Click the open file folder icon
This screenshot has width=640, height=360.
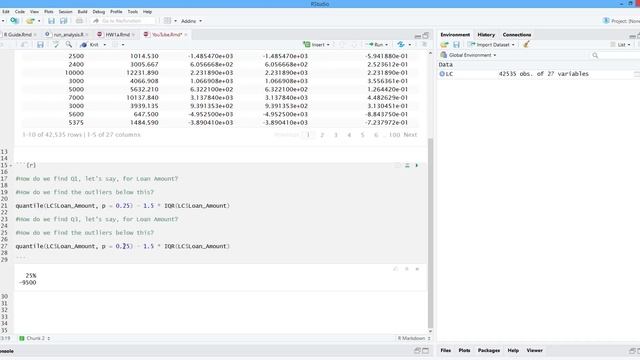click(30, 21)
